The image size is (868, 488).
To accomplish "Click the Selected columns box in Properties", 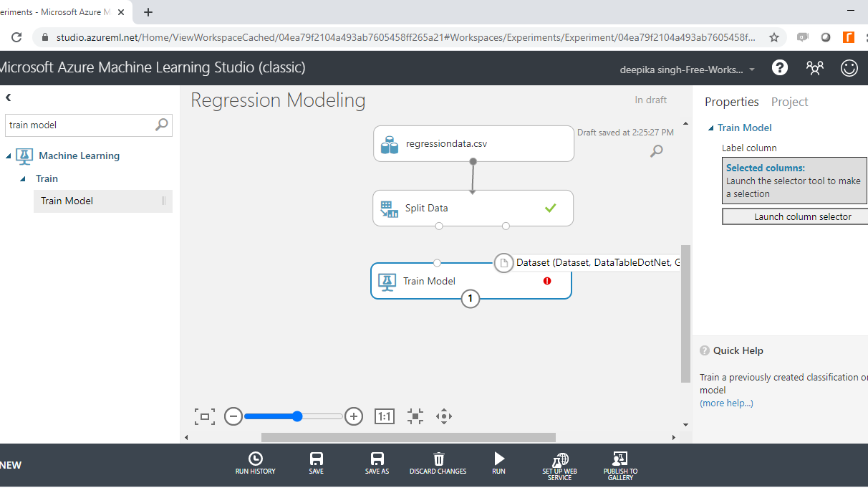I will (x=795, y=181).
